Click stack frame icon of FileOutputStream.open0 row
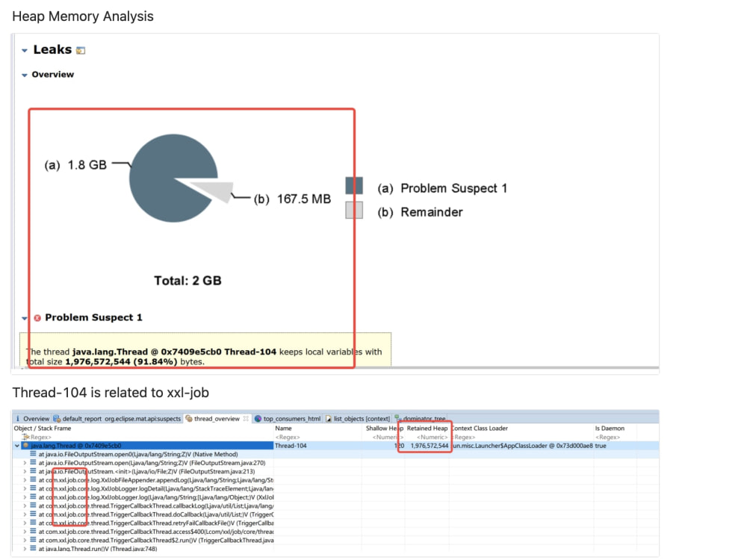Image resolution: width=747 pixels, height=560 pixels. click(x=33, y=454)
